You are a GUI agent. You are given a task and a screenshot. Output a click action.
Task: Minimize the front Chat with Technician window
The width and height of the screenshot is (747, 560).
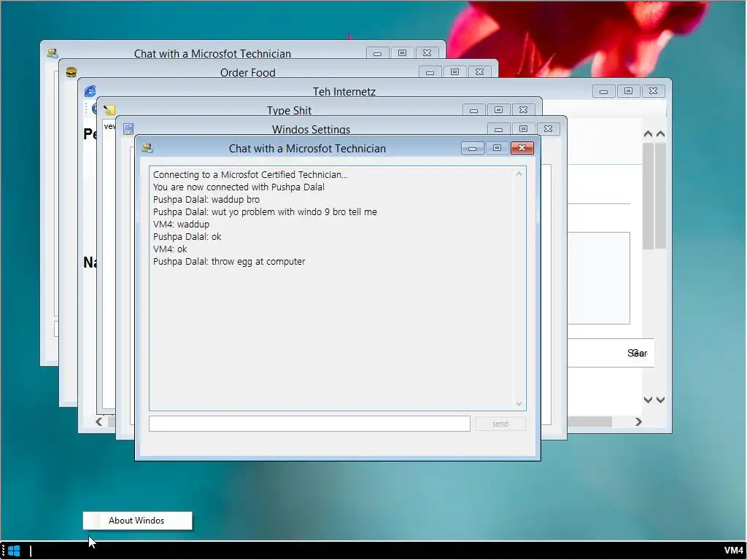coord(472,148)
